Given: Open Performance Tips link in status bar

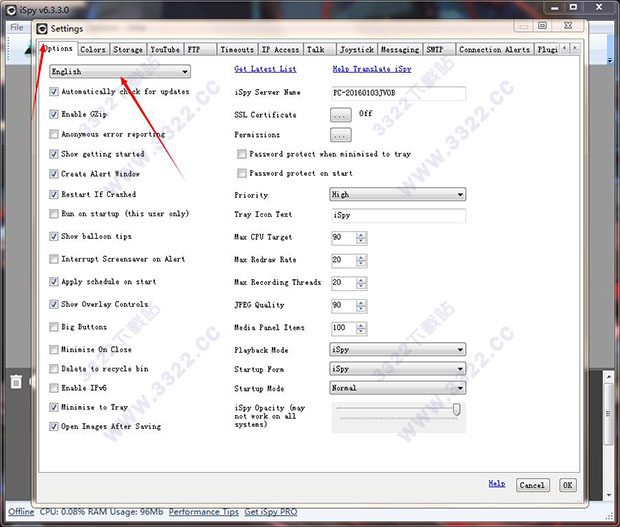Looking at the screenshot, I should (204, 512).
